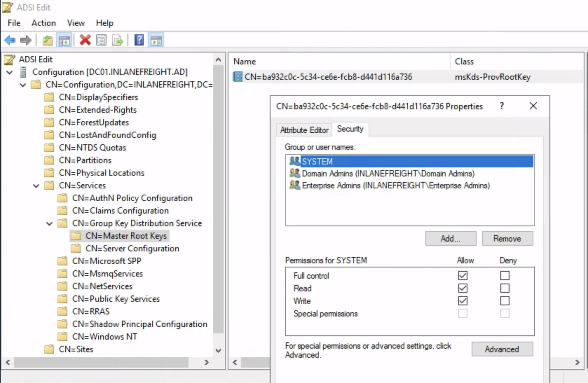Select Domain Admins in the group list
Viewport: 588px width, 383px height.
(x=388, y=174)
